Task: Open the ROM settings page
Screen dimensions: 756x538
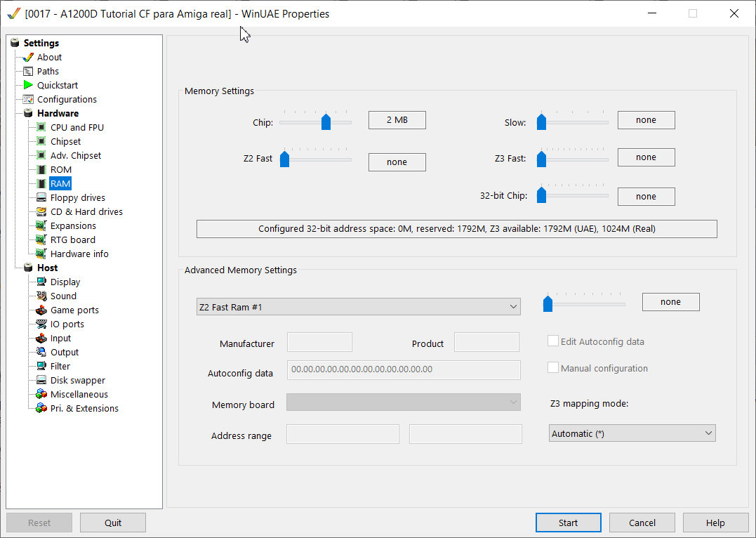Action: [x=61, y=170]
